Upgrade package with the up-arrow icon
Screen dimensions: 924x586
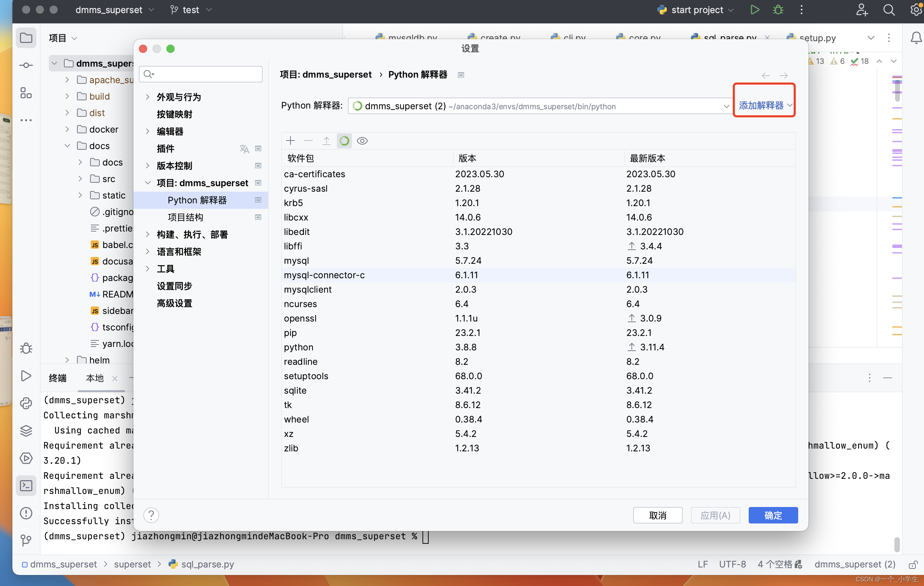coord(326,141)
